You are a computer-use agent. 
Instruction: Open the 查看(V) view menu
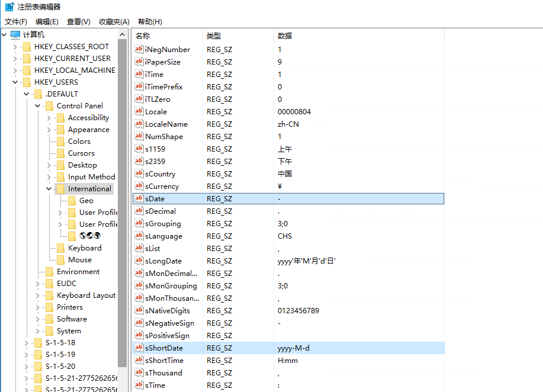[79, 22]
